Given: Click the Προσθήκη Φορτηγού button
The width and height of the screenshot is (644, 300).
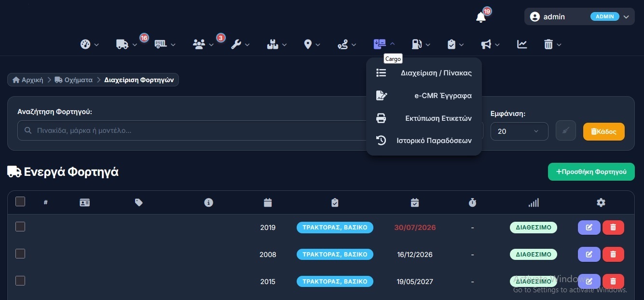Looking at the screenshot, I should [x=591, y=171].
